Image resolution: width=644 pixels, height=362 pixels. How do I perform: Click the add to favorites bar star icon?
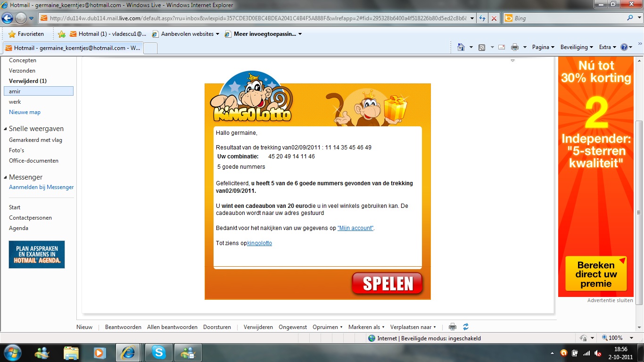62,34
